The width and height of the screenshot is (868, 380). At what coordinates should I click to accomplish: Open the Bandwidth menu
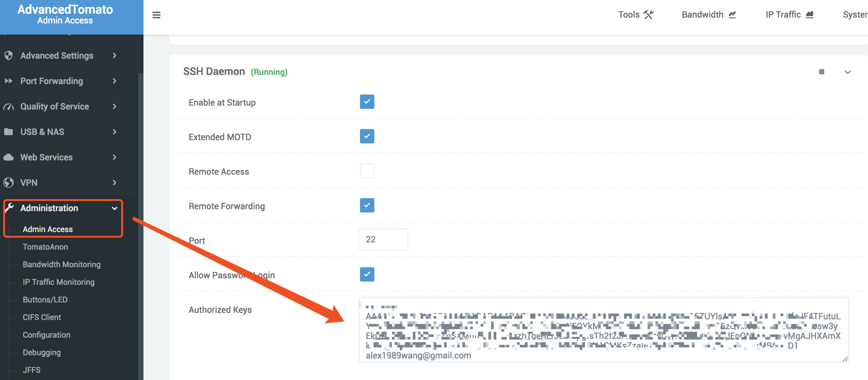click(709, 14)
